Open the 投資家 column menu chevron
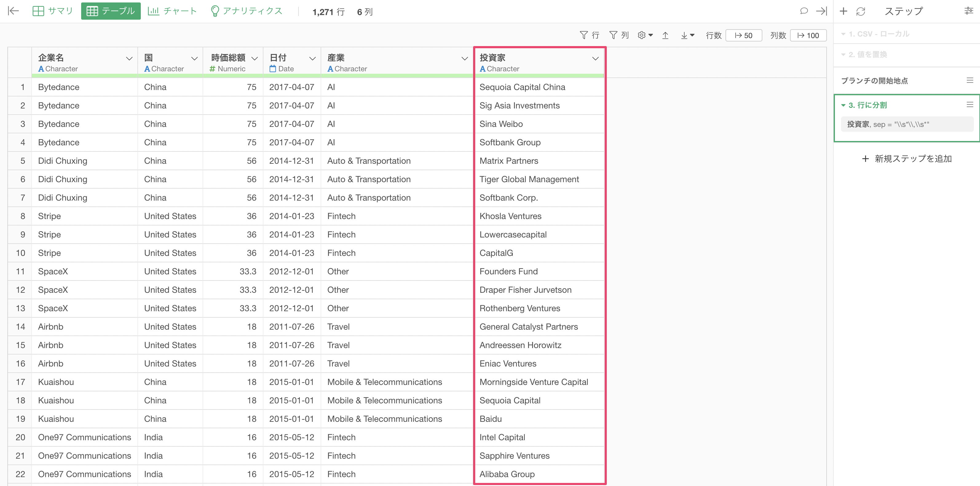Viewport: 980px width, 486px height. [x=595, y=59]
